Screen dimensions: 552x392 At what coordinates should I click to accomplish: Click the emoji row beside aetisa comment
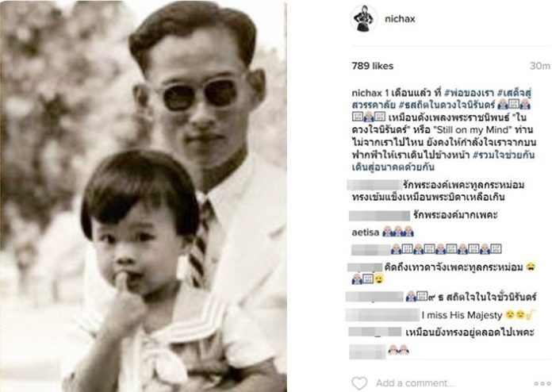(x=398, y=232)
